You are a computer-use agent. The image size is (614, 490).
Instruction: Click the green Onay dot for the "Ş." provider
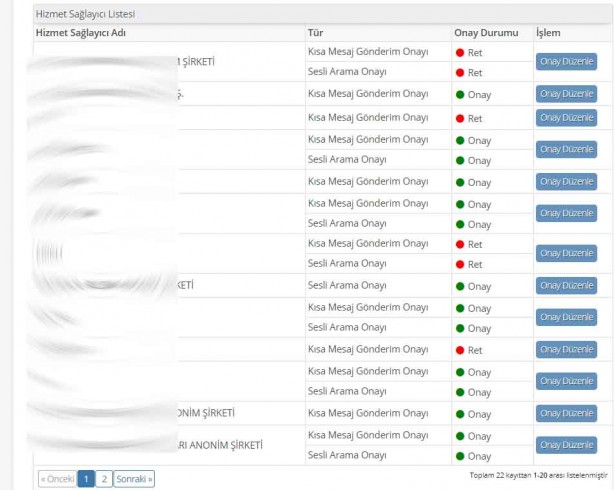pyautogui.click(x=460, y=95)
